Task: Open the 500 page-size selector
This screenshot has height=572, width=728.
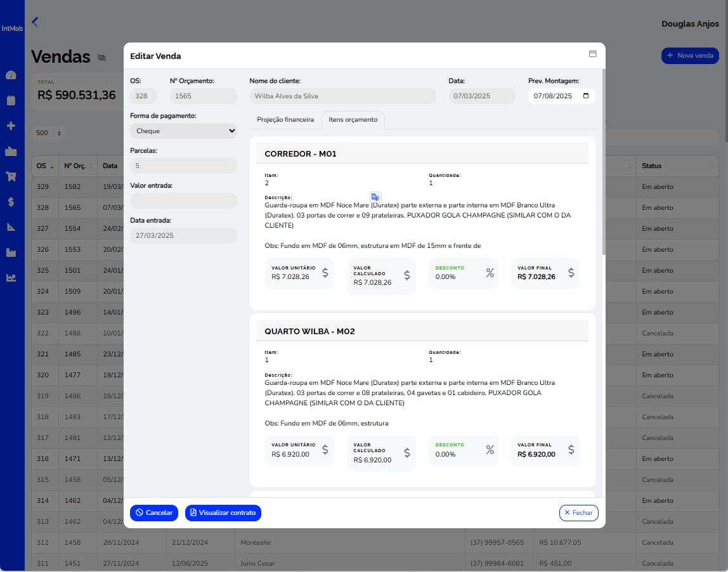Action: pyautogui.click(x=49, y=133)
